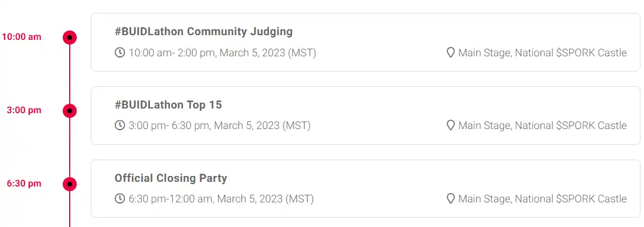Select the 10:00 am timeline dot
Image resolution: width=644 pixels, height=227 pixels.
(x=70, y=38)
